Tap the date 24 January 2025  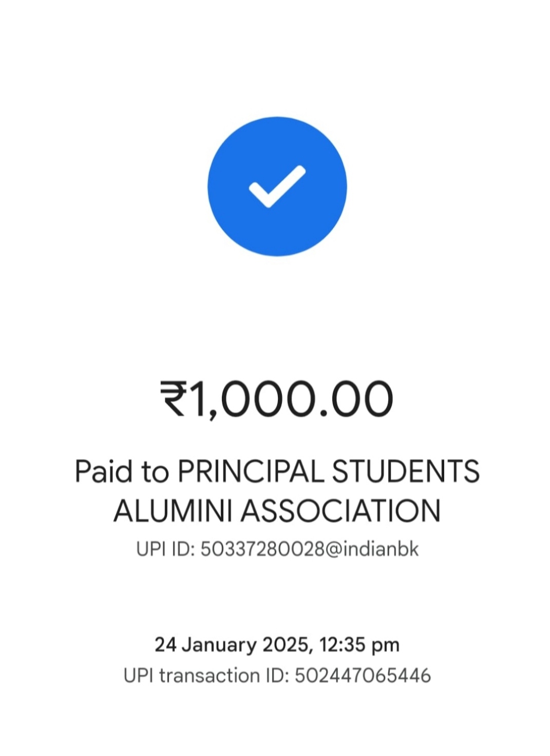click(x=233, y=644)
